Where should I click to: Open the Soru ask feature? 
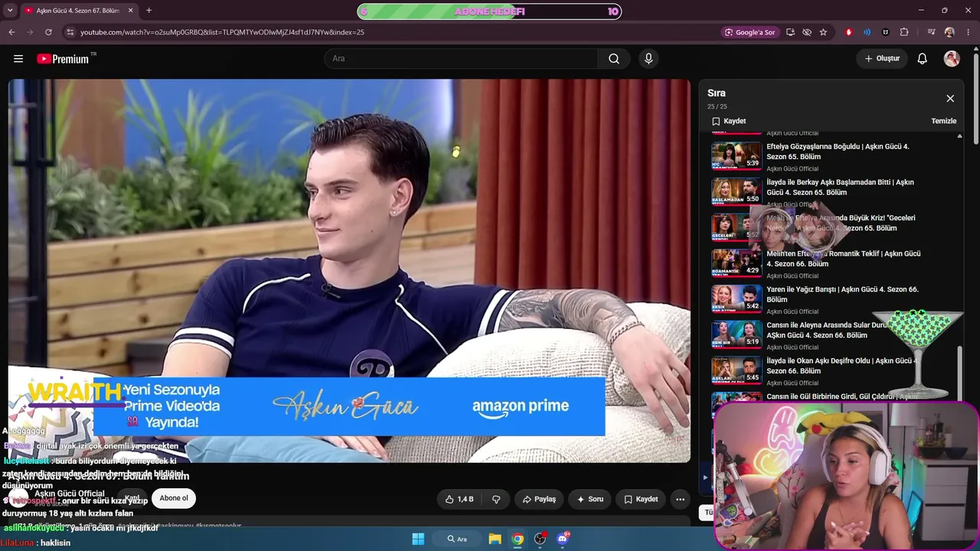[590, 499]
